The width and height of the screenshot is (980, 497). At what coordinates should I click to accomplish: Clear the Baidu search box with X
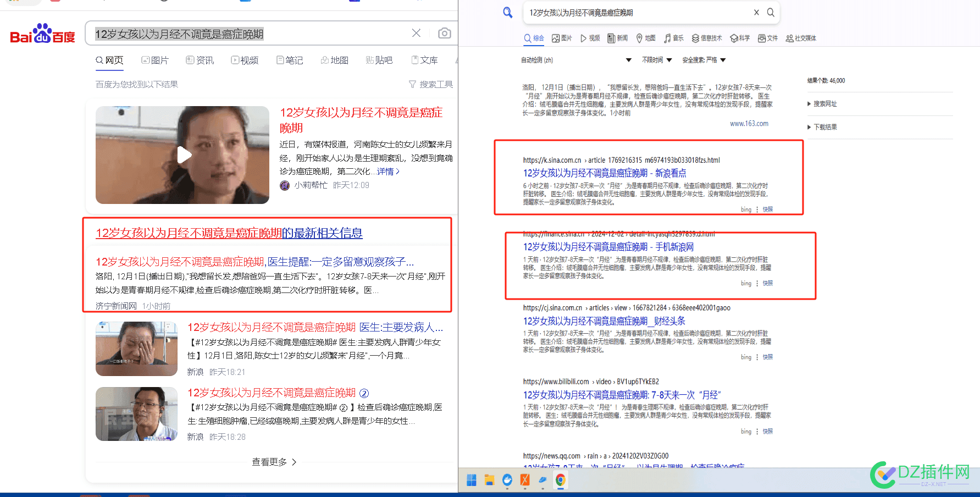[x=416, y=33]
